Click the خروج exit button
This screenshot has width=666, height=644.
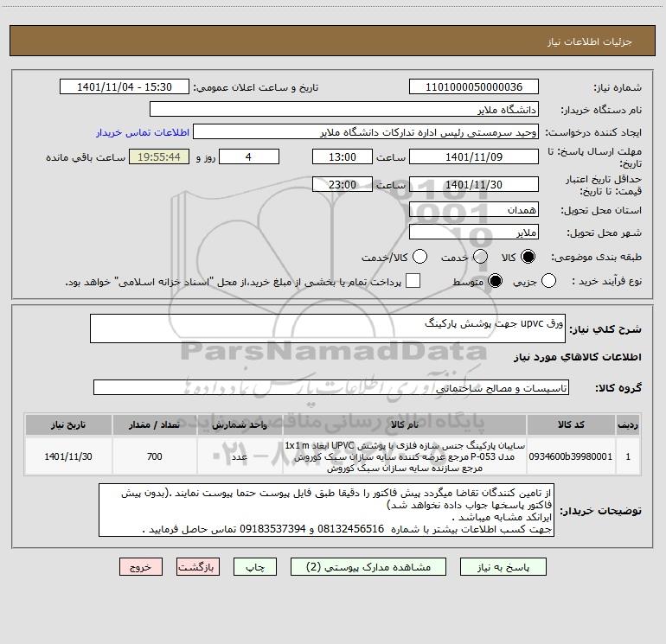point(141,567)
